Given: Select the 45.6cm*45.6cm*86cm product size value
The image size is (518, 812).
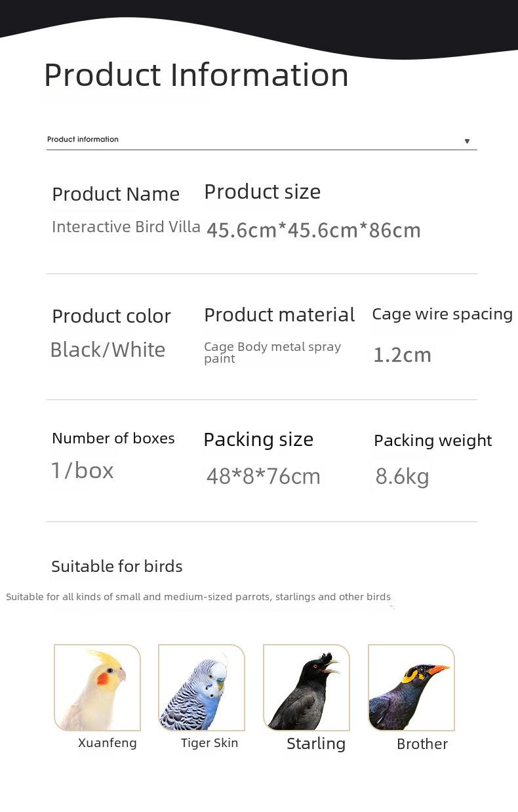Looking at the screenshot, I should point(313,230).
